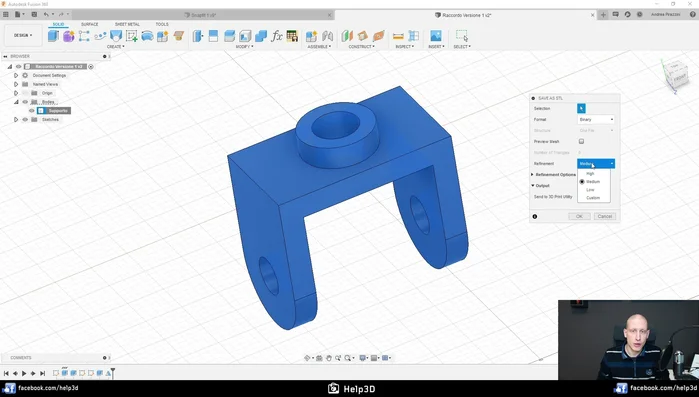Toggle visibility eye of Sketches folder
This screenshot has width=699, height=397.
click(25, 119)
